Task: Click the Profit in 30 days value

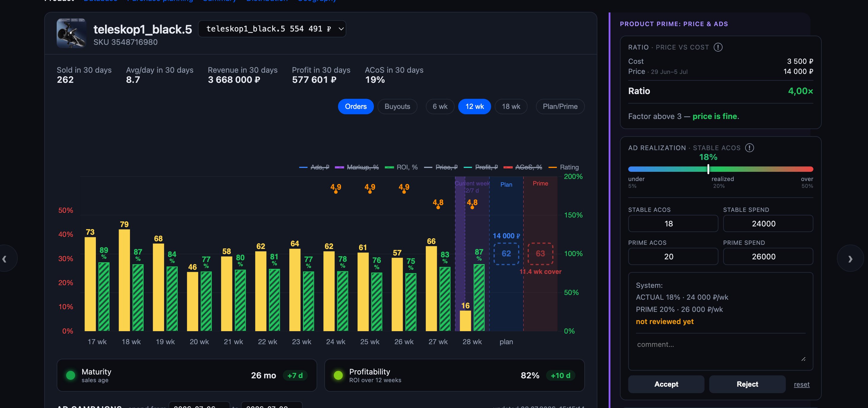Action: [314, 80]
